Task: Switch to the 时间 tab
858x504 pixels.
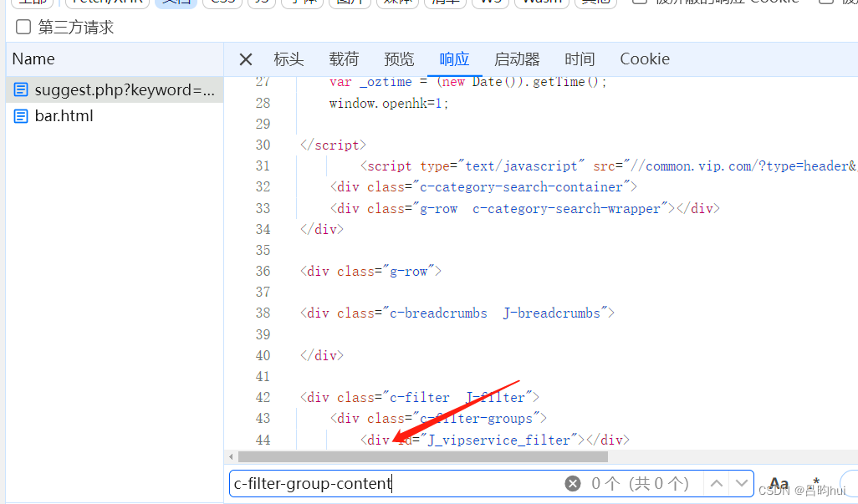Action: coord(580,59)
